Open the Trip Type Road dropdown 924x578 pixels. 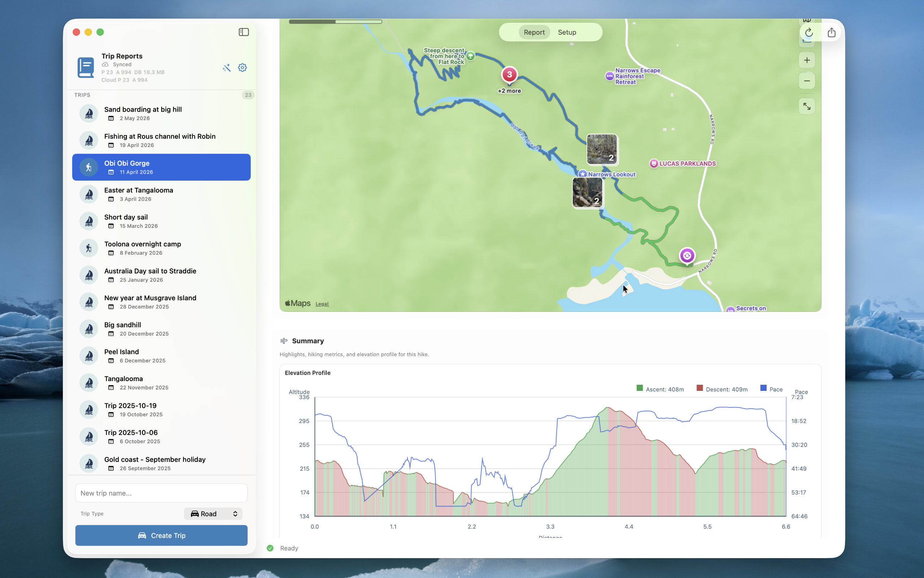click(213, 514)
